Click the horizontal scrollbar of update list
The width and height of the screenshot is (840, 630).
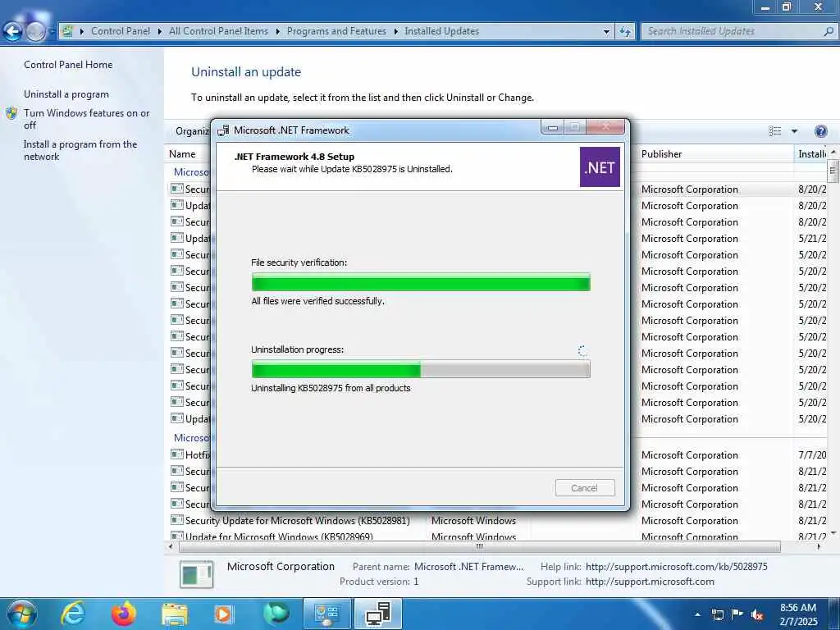click(479, 547)
